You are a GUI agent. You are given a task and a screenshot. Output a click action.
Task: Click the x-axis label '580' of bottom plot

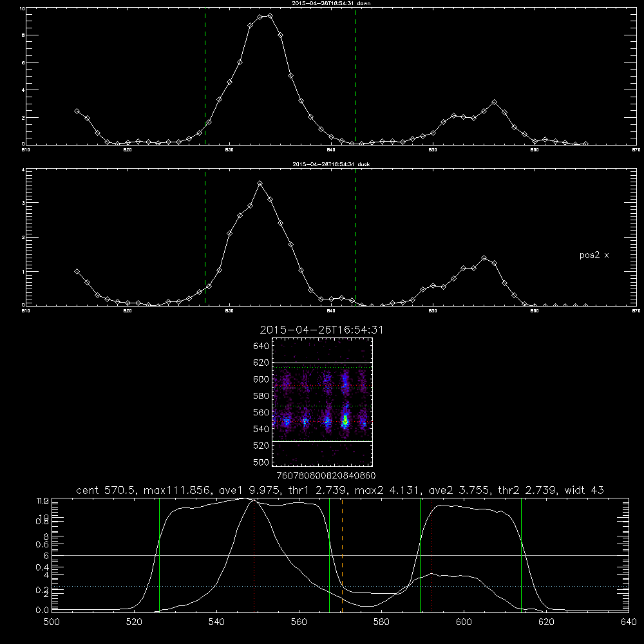tap(381, 622)
